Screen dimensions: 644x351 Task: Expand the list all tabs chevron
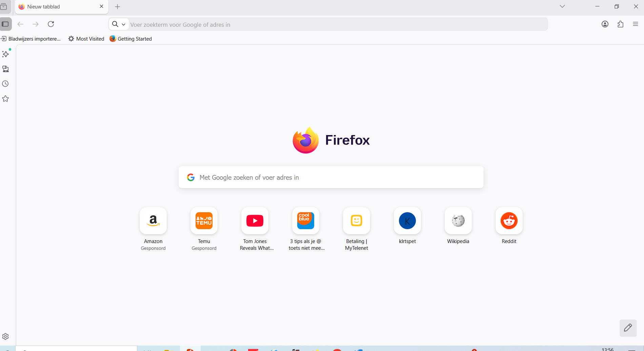click(x=562, y=6)
